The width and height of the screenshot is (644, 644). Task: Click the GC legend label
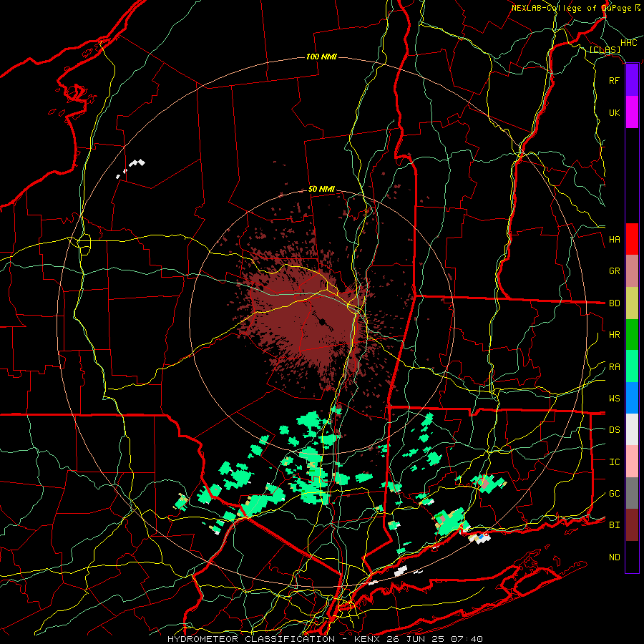pyautogui.click(x=615, y=494)
